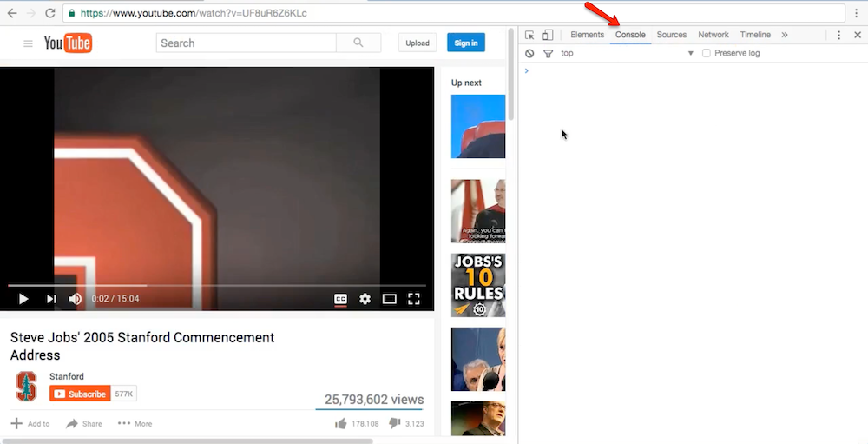The image size is (868, 444).
Task: Click the 25,793,602 views count
Action: [374, 400]
